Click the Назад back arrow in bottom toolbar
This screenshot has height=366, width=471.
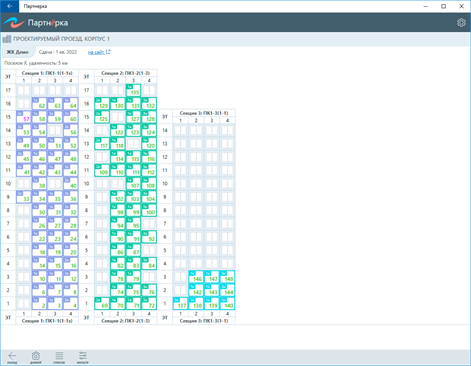point(12,357)
